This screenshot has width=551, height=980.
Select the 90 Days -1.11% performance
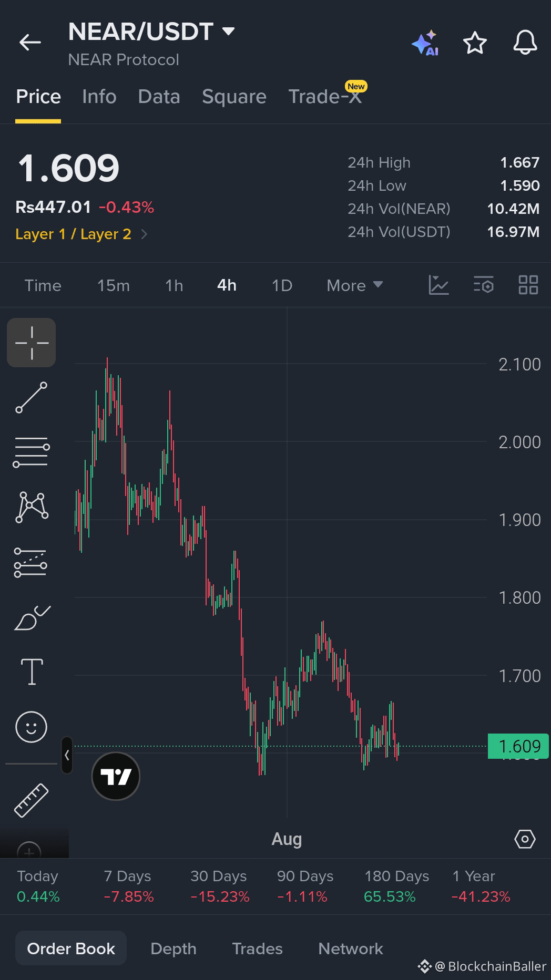pos(305,886)
